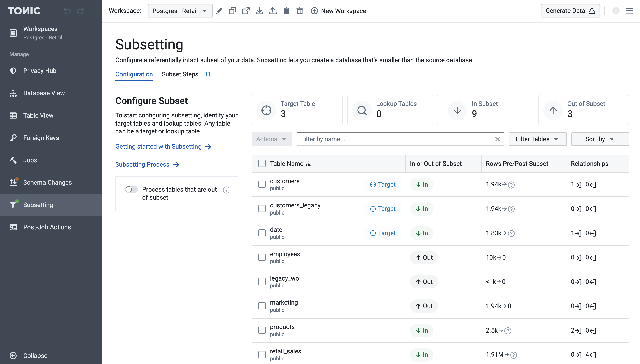Image resolution: width=640 pixels, height=364 pixels.
Task: Open the Postgres - Retail workspace dropdown
Action: tap(180, 11)
